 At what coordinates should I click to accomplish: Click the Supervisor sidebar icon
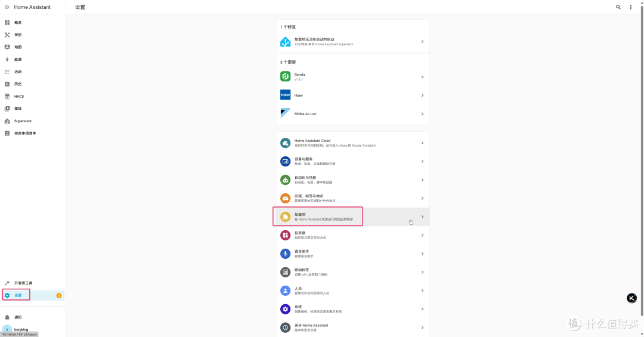click(7, 121)
